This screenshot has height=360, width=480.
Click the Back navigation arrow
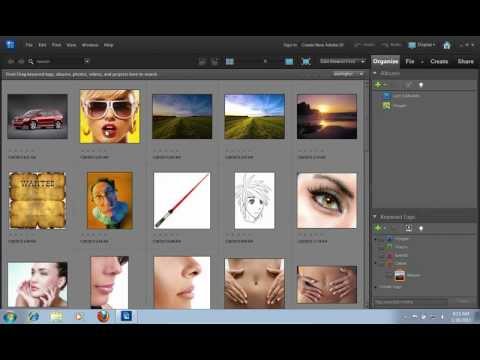(x=11, y=61)
